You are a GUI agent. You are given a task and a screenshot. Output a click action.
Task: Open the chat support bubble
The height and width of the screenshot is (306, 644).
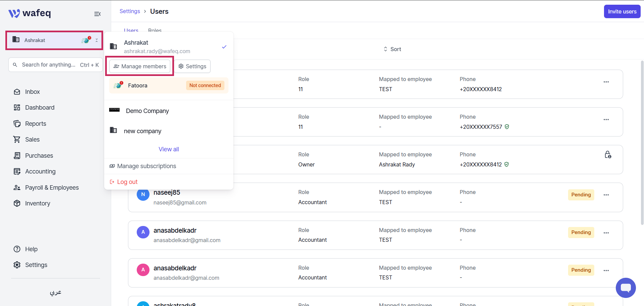click(x=626, y=288)
